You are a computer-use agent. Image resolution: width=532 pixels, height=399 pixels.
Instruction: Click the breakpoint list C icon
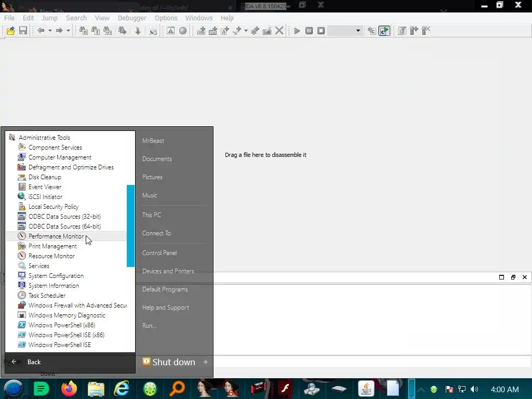point(372,31)
